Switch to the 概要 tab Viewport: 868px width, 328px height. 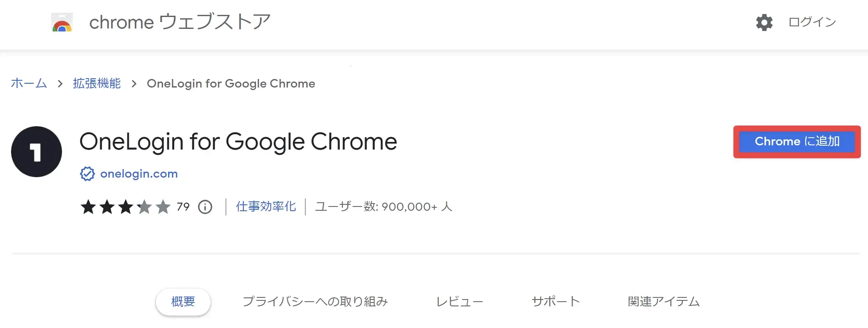click(183, 302)
